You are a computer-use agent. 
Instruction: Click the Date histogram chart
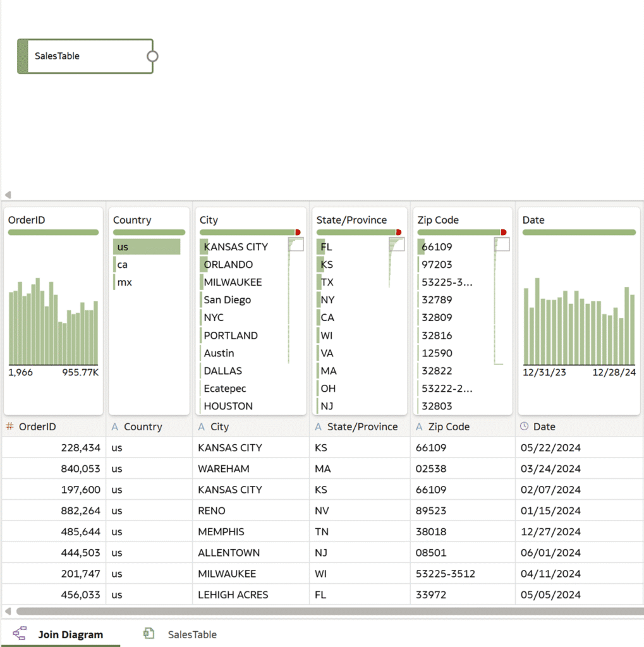tap(579, 322)
